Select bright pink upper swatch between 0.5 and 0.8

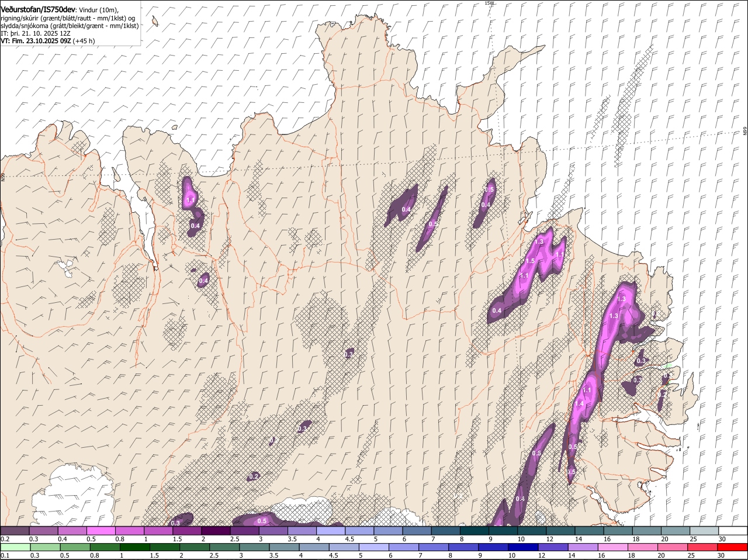tap(101, 531)
